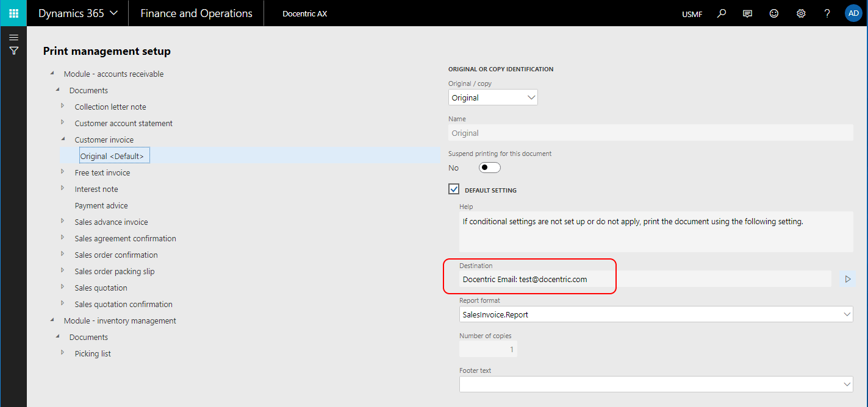This screenshot has width=868, height=407.
Task: Click the Help text box
Action: (656, 232)
